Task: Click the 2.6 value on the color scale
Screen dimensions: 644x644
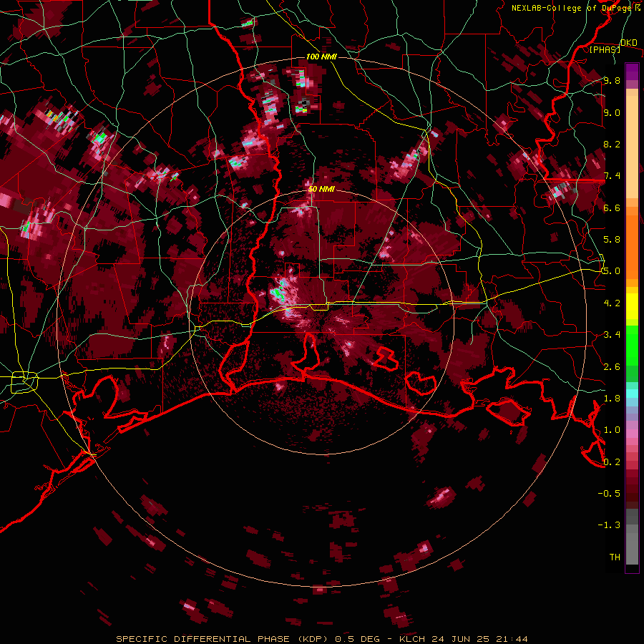Action: click(x=612, y=367)
